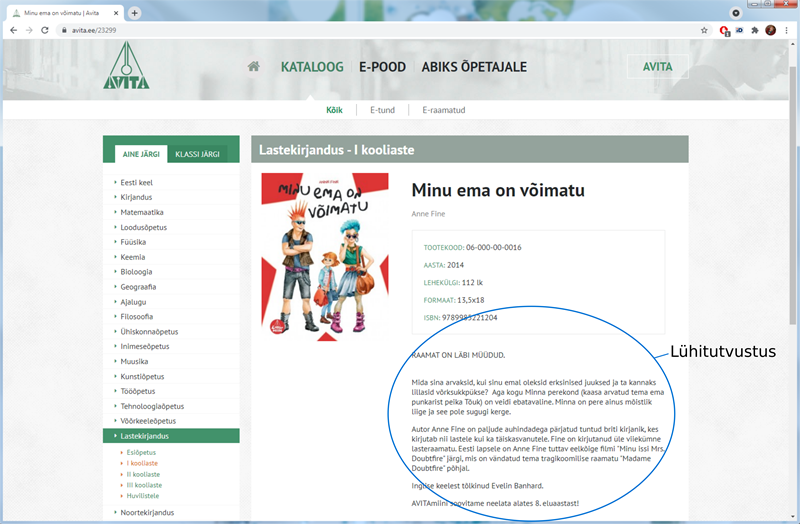Image resolution: width=800 pixels, height=524 pixels.
Task: Expand the Geograafia category
Action: point(138,287)
